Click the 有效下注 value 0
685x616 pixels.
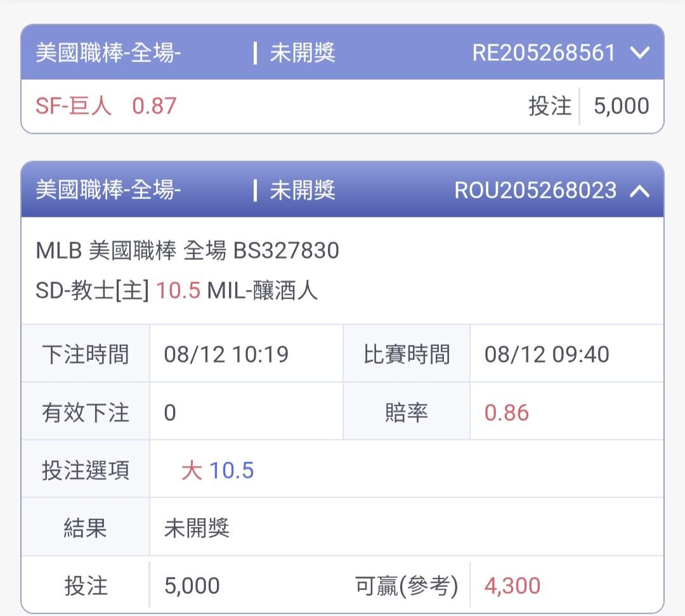170,413
